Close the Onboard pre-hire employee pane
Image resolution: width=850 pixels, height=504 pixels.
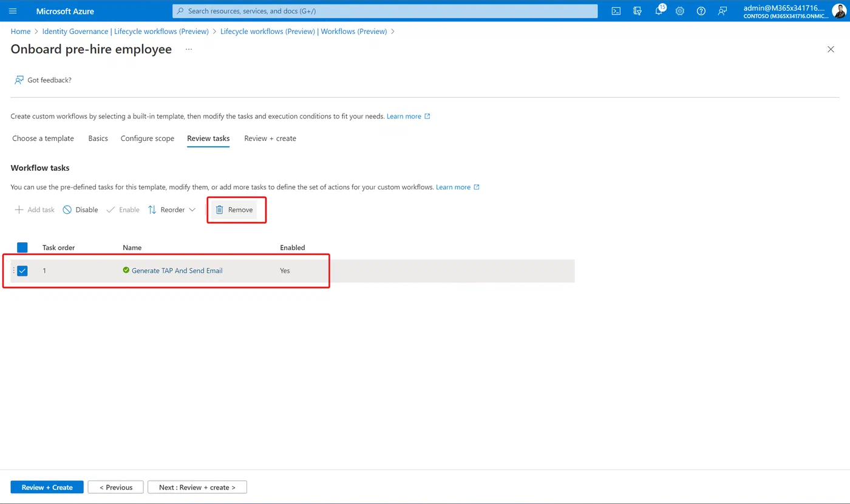pos(831,49)
